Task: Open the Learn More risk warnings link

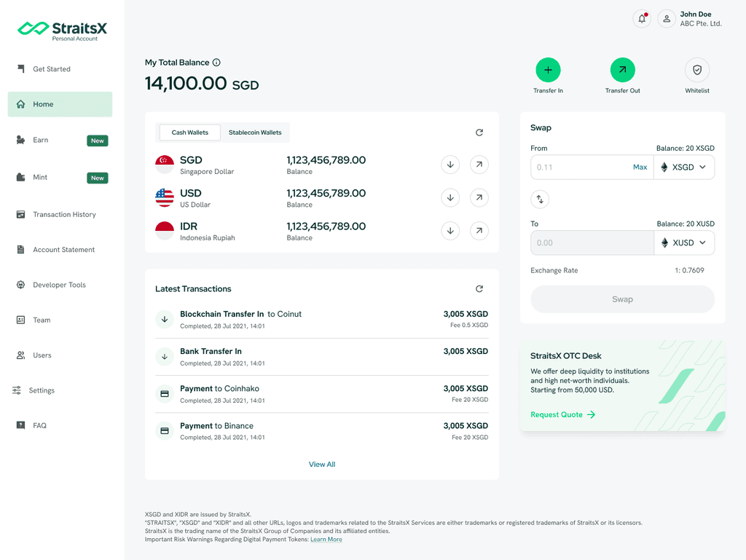Action: point(326,540)
